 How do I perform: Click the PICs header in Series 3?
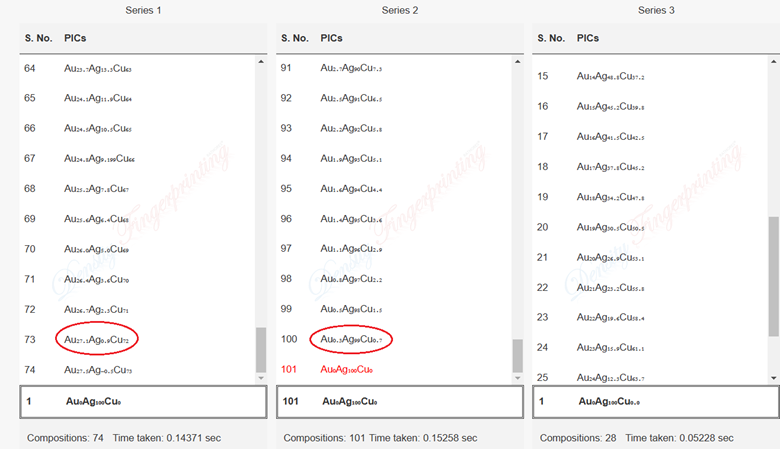tap(589, 38)
